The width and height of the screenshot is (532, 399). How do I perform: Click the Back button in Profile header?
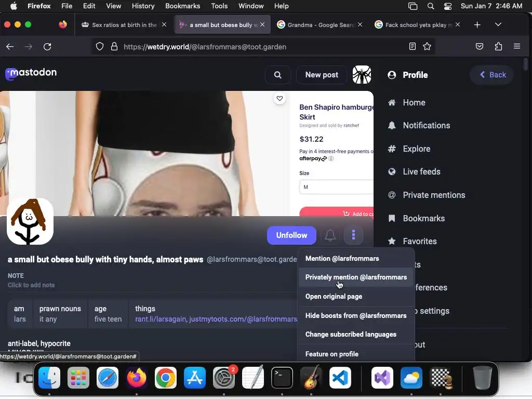pyautogui.click(x=493, y=75)
